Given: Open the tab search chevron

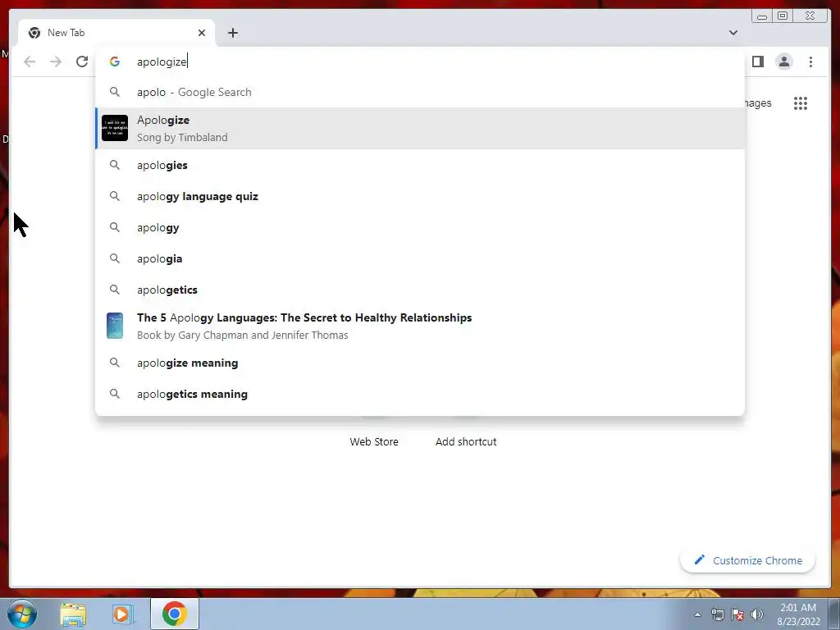Looking at the screenshot, I should (x=733, y=33).
